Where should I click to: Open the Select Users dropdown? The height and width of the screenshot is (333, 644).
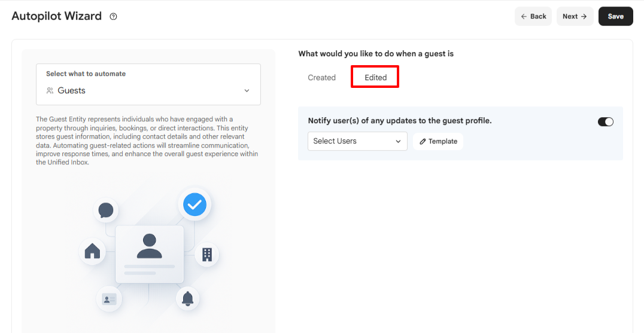(357, 141)
